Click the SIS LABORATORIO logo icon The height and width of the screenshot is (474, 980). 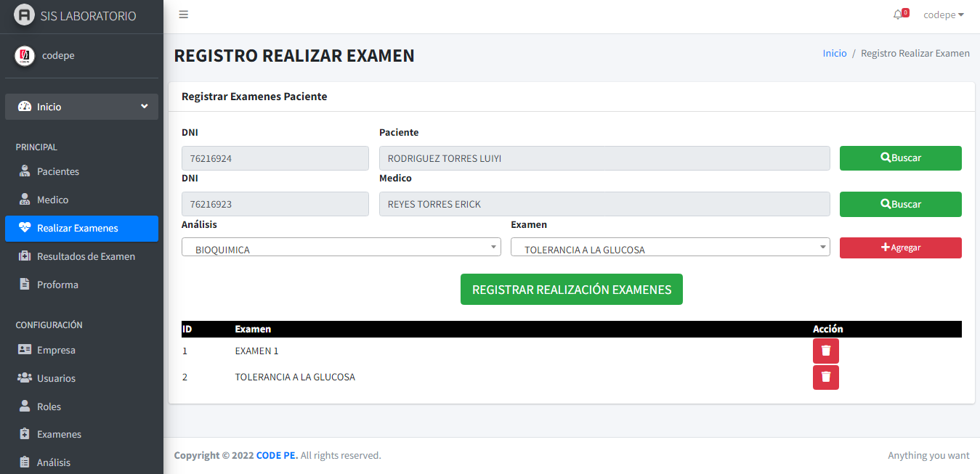pos(25,15)
